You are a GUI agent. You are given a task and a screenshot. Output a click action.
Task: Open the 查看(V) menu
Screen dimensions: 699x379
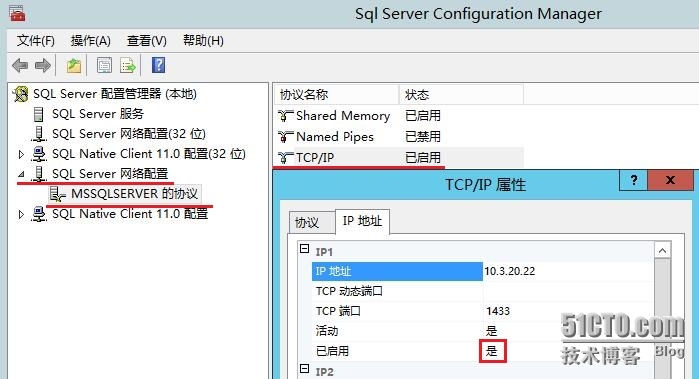[147, 41]
